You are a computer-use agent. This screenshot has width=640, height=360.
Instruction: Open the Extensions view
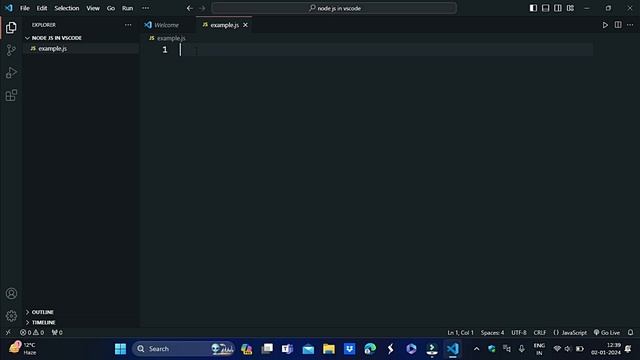pyautogui.click(x=11, y=96)
